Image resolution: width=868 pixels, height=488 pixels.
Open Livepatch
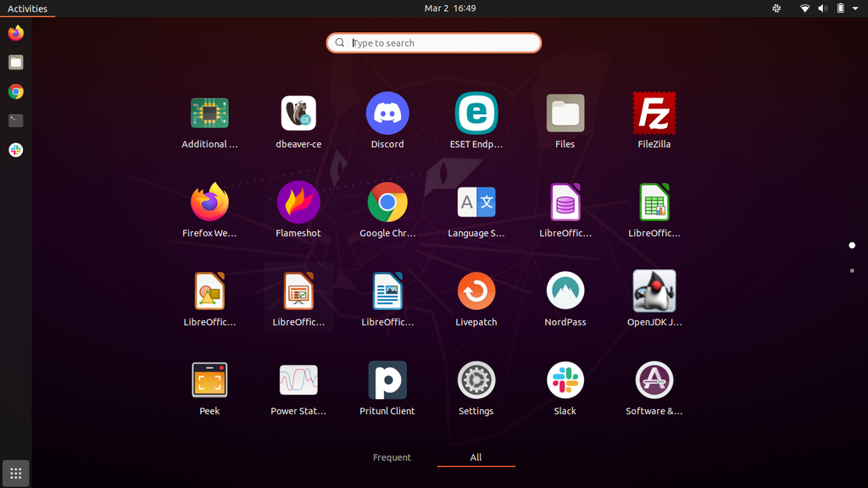[x=476, y=291]
